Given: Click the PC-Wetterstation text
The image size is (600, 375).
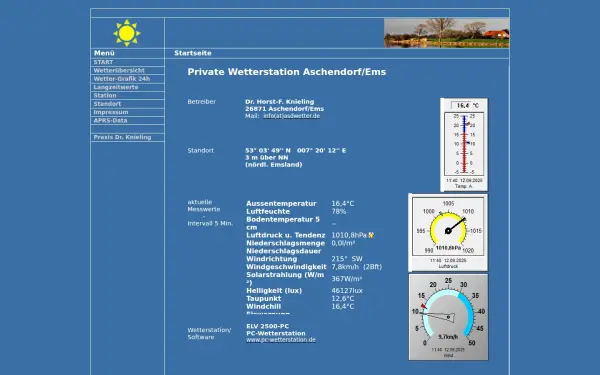Looking at the screenshot, I should coord(276,333).
